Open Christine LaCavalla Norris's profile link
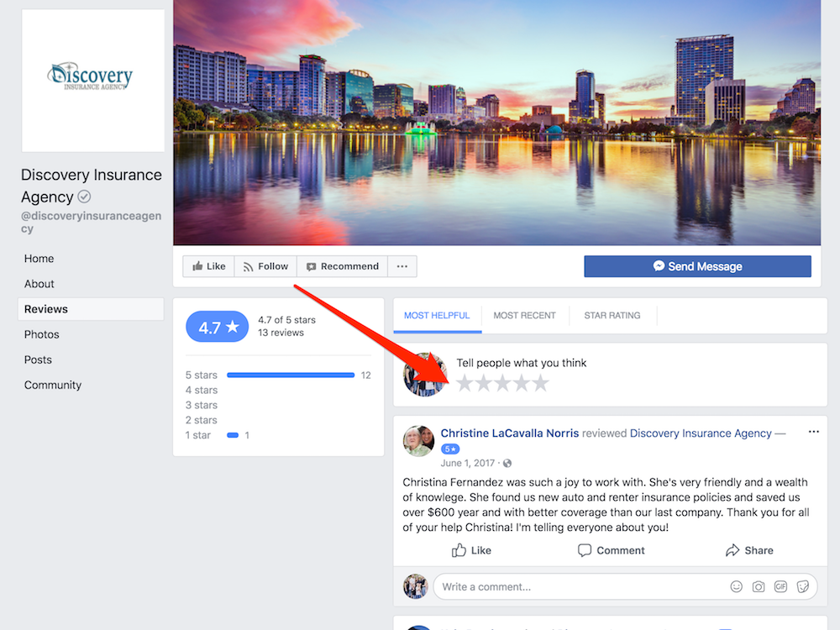The height and width of the screenshot is (630, 840). click(510, 433)
